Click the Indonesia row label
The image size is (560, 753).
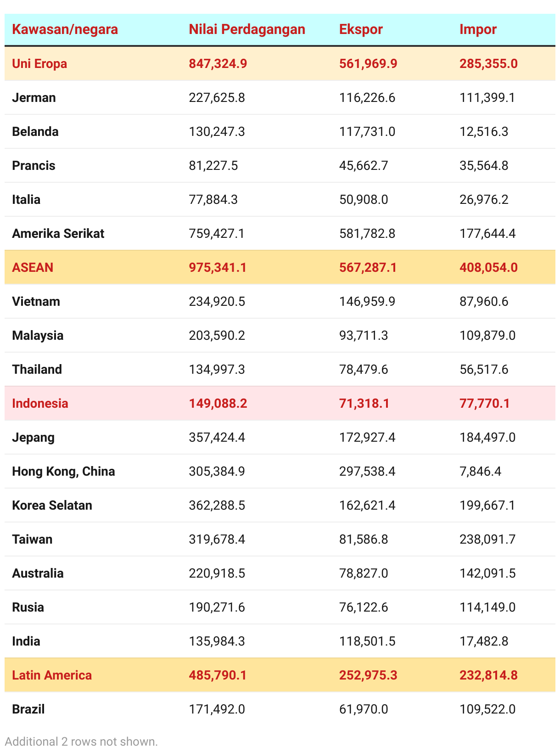point(40,403)
